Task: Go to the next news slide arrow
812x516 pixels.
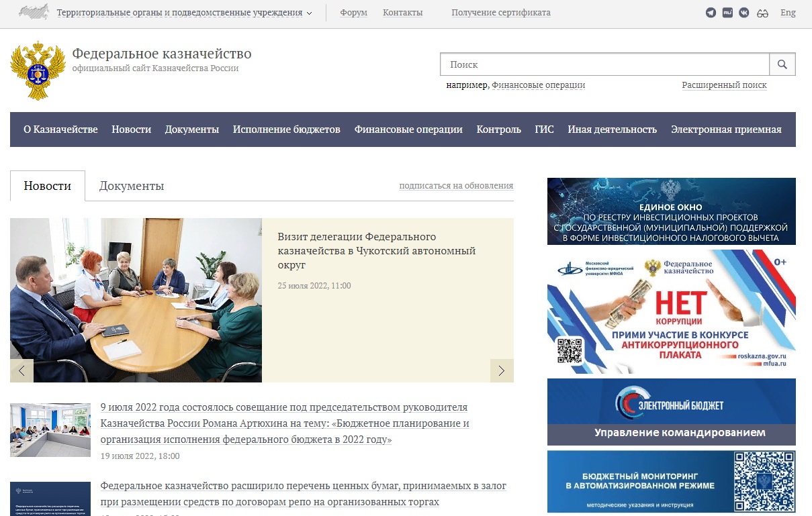Action: pyautogui.click(x=502, y=370)
